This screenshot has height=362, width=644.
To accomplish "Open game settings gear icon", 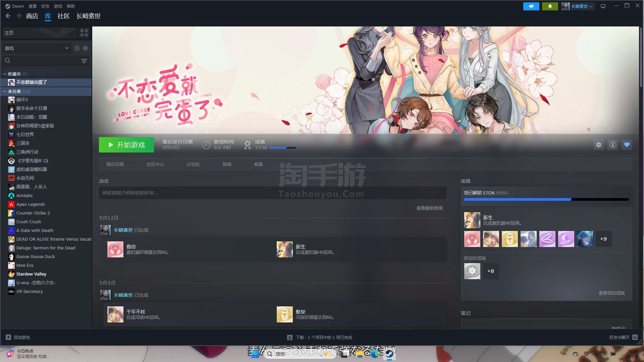I will [599, 145].
